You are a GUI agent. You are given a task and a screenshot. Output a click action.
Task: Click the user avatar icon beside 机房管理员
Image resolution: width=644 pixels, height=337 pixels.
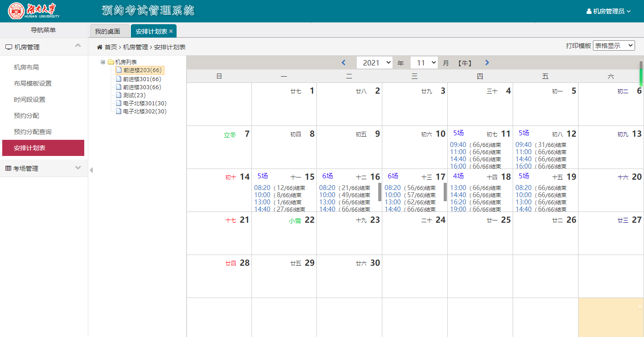[x=589, y=11]
